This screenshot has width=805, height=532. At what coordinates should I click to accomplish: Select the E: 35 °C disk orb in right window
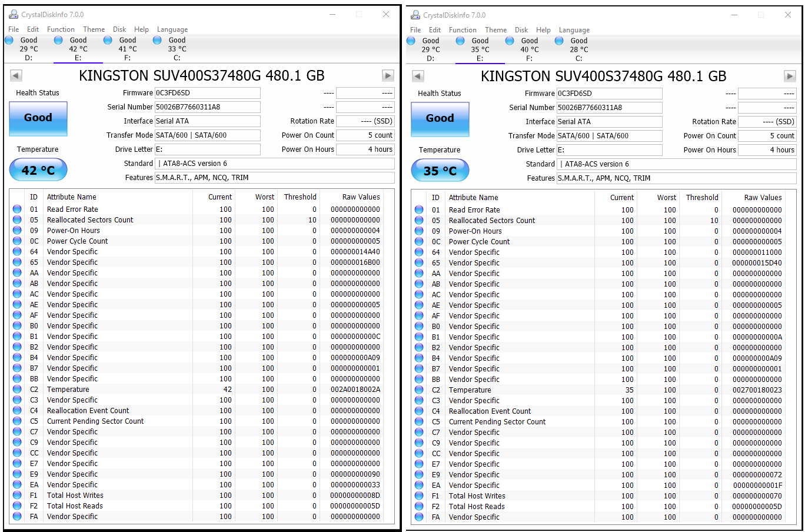pyautogui.click(x=460, y=41)
